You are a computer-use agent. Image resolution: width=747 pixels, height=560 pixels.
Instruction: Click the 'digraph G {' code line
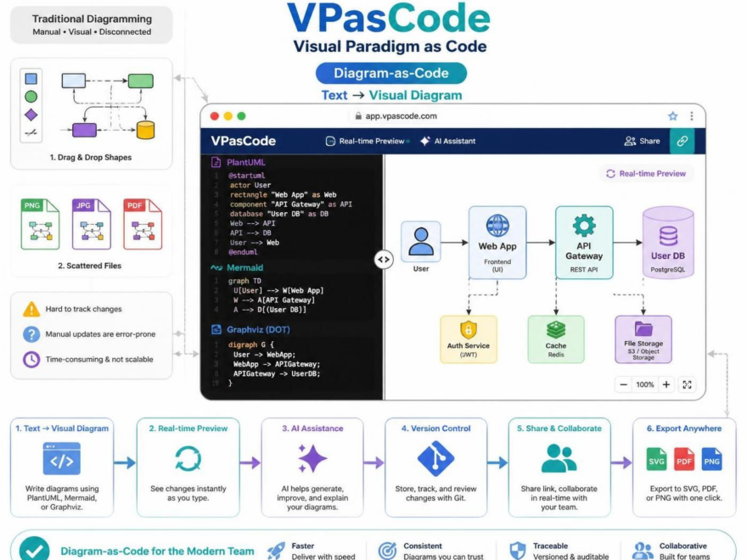pyautogui.click(x=251, y=344)
